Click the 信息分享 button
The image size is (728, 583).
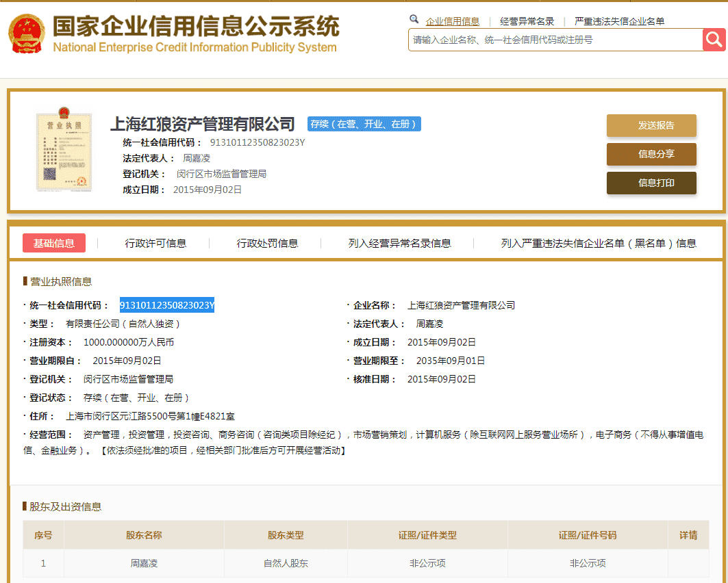(651, 154)
